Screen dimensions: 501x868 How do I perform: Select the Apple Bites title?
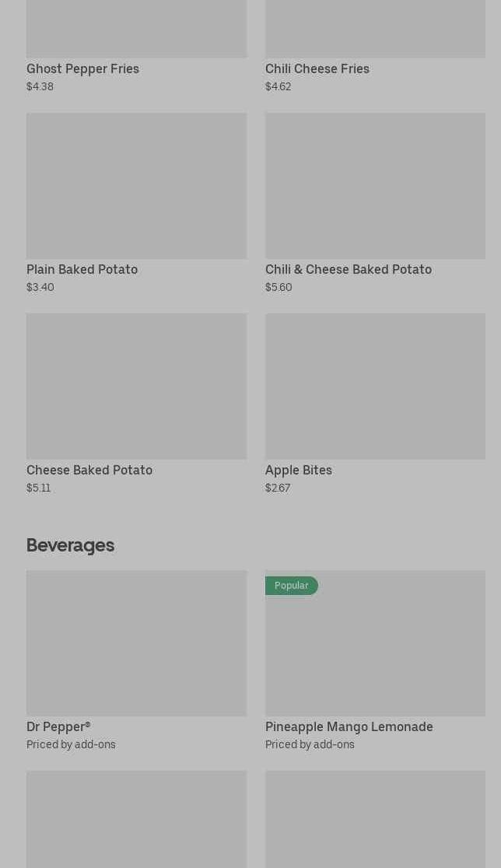coord(298,470)
